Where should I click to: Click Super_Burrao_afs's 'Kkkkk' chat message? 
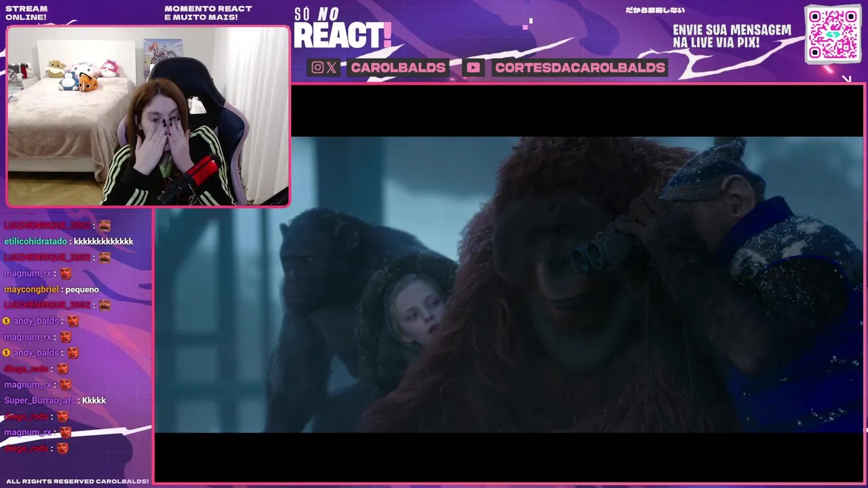coord(55,401)
